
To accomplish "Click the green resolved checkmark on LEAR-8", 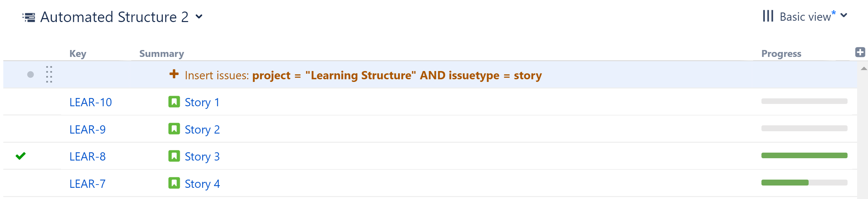I will (x=20, y=156).
